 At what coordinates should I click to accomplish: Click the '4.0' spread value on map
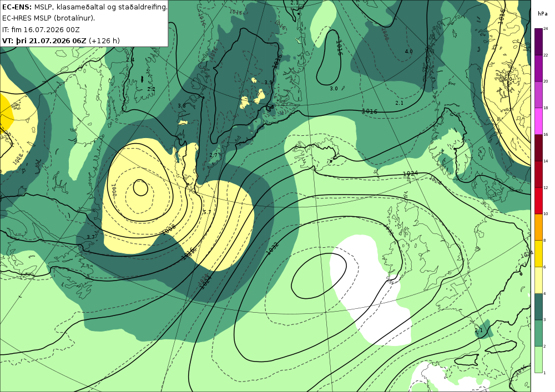click(409, 51)
